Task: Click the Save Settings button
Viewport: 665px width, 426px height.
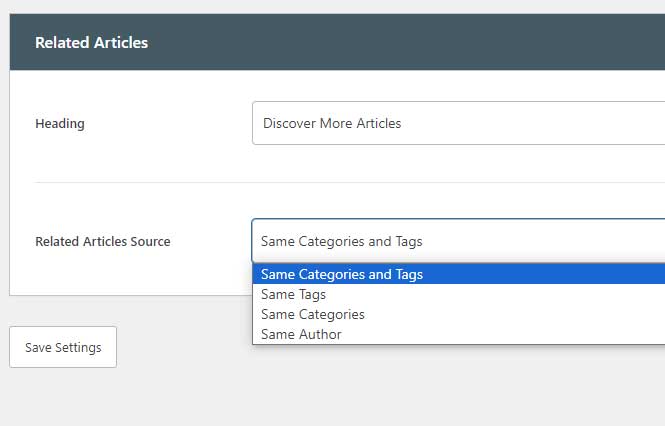Action: click(x=63, y=347)
